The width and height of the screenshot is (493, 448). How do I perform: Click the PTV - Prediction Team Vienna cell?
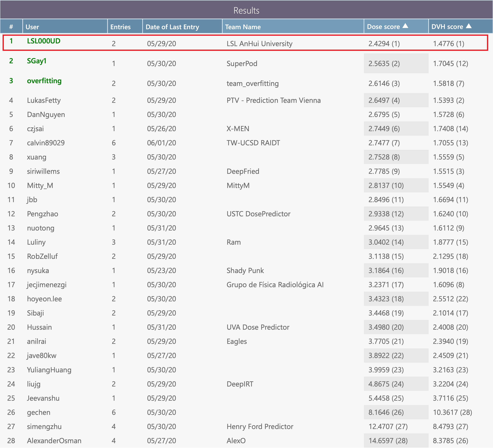[273, 100]
